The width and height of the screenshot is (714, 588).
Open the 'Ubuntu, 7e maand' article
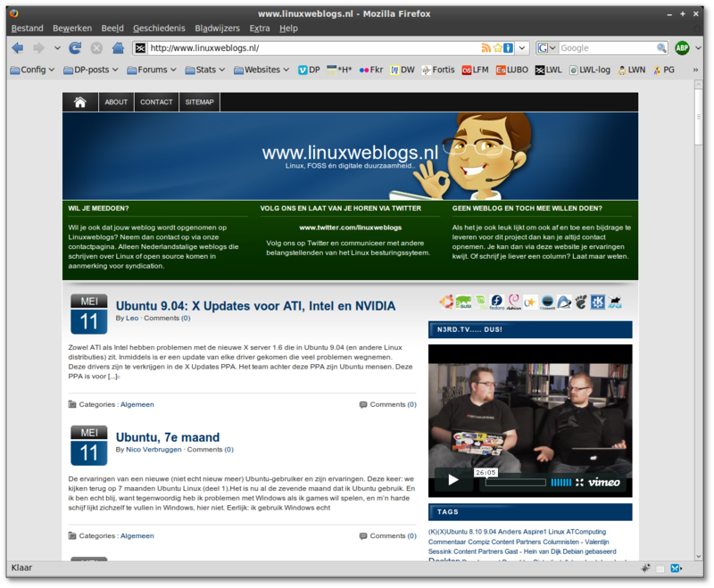click(168, 437)
